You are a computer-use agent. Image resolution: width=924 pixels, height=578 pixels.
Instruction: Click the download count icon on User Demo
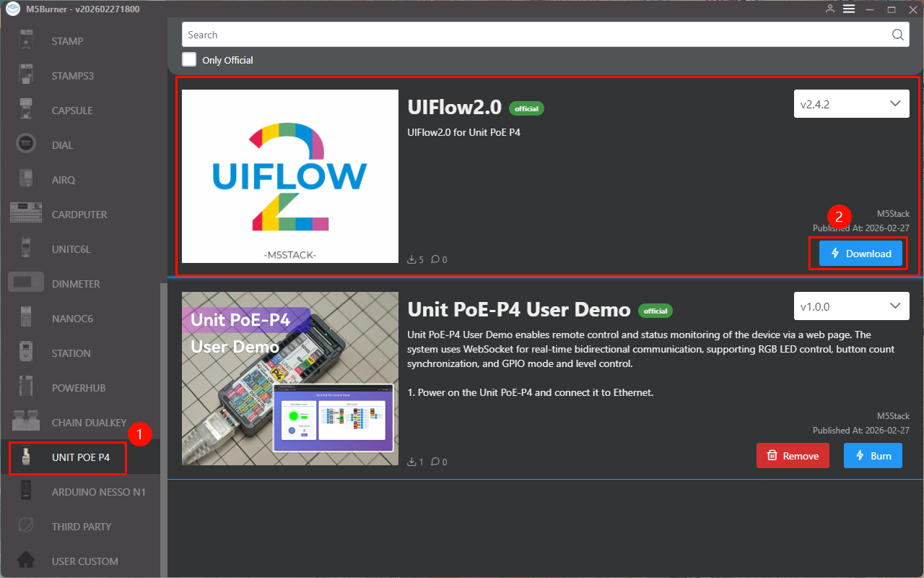(x=411, y=462)
